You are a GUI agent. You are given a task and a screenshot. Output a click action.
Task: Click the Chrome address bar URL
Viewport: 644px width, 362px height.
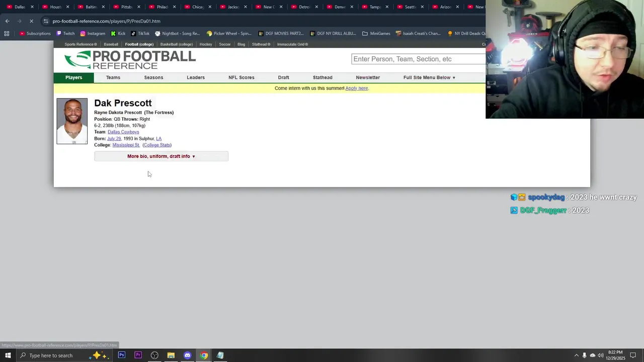[x=106, y=21]
